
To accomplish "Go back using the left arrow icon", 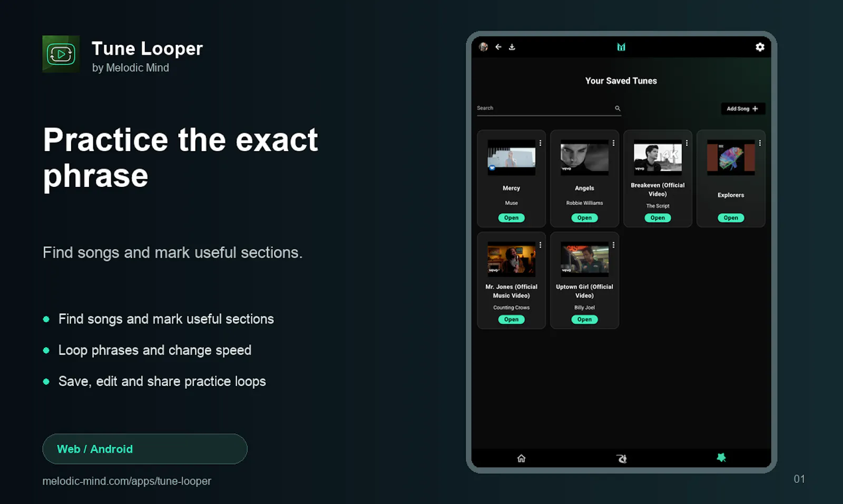I will point(498,47).
